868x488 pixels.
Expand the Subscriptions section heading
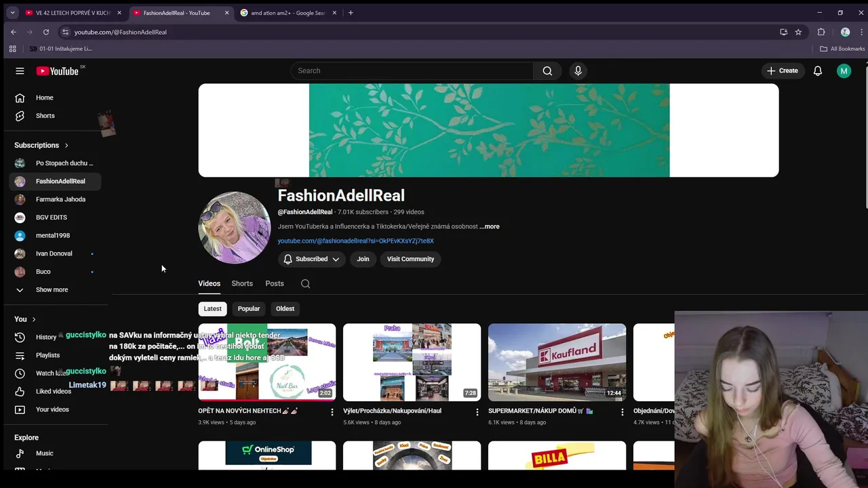[41, 145]
